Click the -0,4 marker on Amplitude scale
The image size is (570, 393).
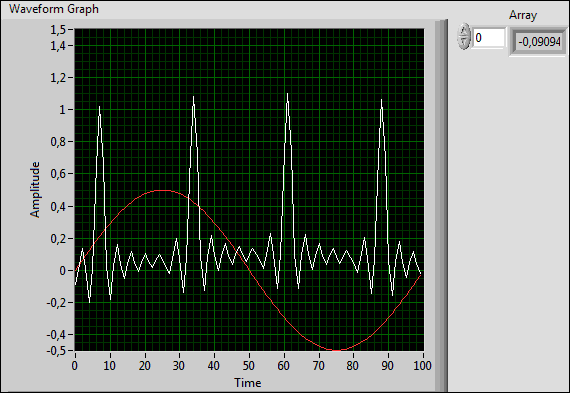coord(56,334)
